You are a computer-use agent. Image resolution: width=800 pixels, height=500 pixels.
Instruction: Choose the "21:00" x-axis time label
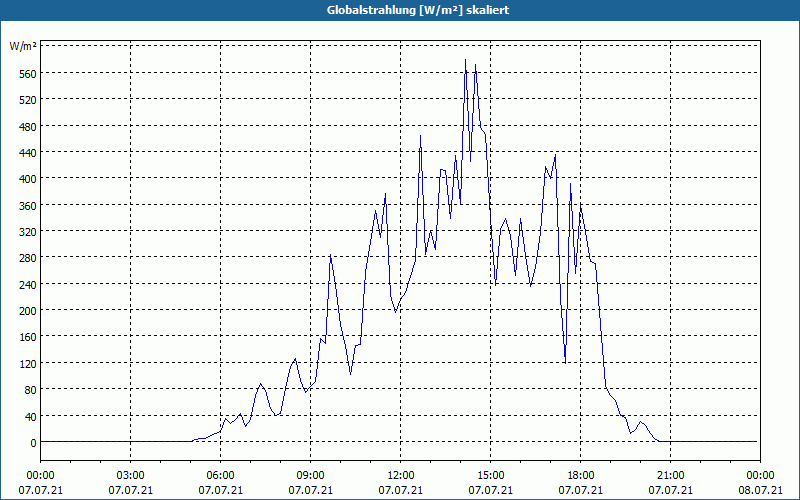click(x=670, y=476)
